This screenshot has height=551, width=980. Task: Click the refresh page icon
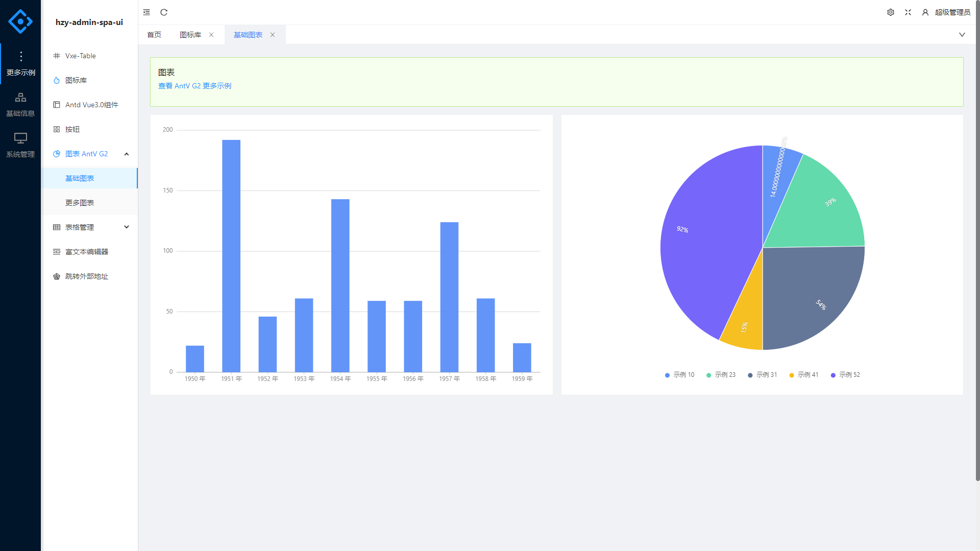(x=164, y=12)
